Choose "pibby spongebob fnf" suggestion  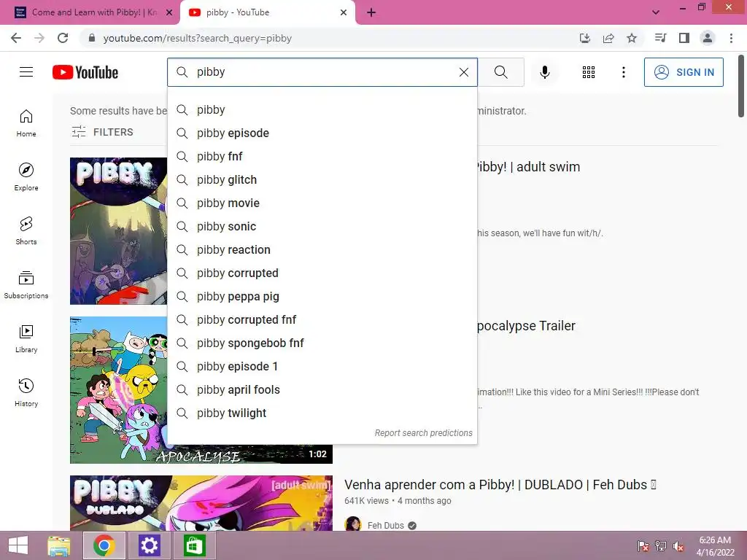pyautogui.click(x=322, y=343)
